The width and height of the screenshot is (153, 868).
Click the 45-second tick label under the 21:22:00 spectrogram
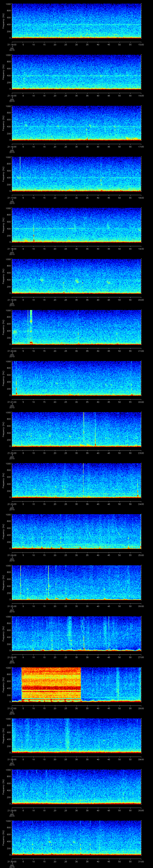pyautogui.click(x=109, y=453)
